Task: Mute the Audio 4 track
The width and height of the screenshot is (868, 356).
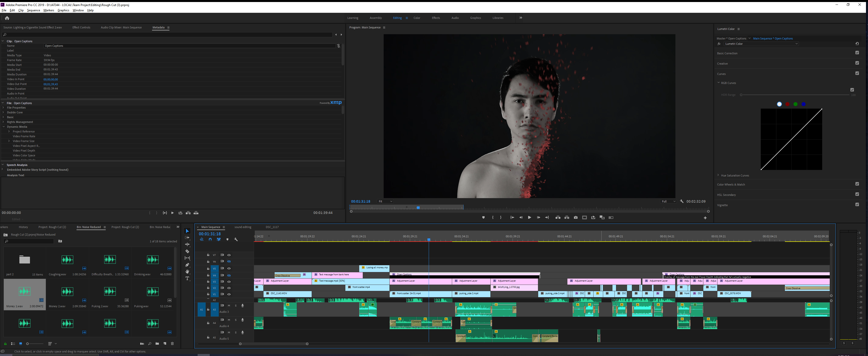Action: (229, 320)
